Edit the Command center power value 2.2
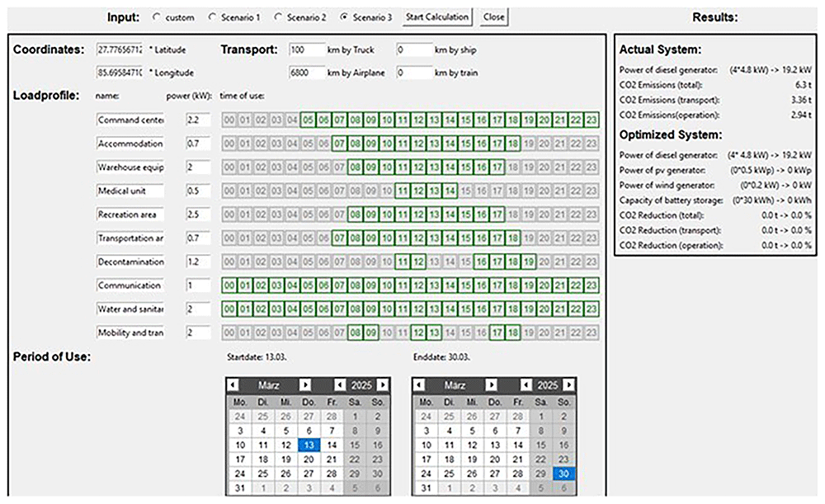 point(198,120)
